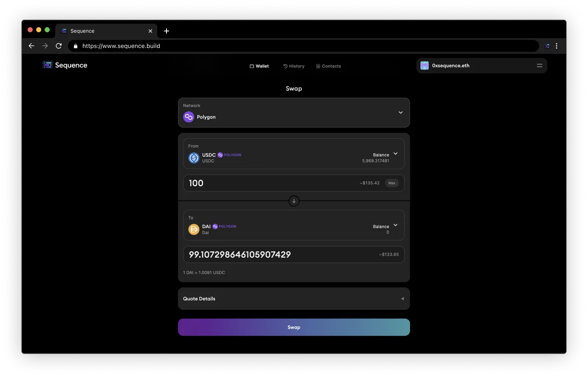Expand the Quote Details section
The width and height of the screenshot is (588, 377).
click(294, 298)
